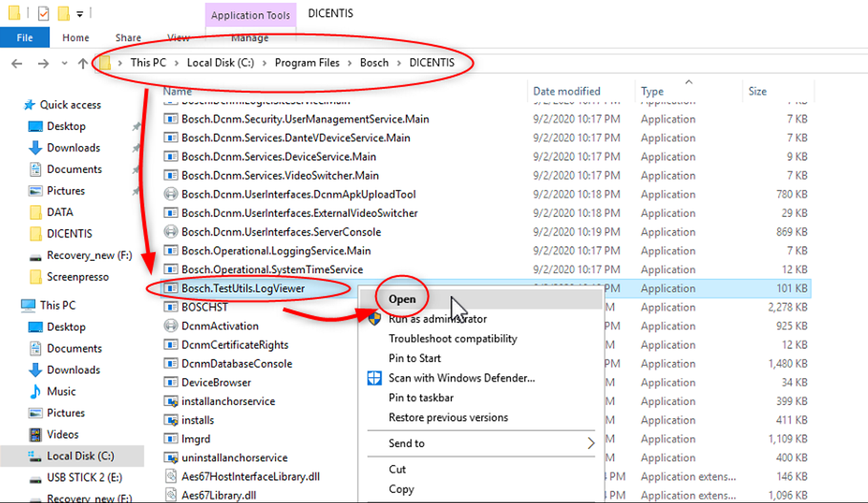Click the DcnmActivation application icon
This screenshot has height=503, width=868.
tap(170, 326)
